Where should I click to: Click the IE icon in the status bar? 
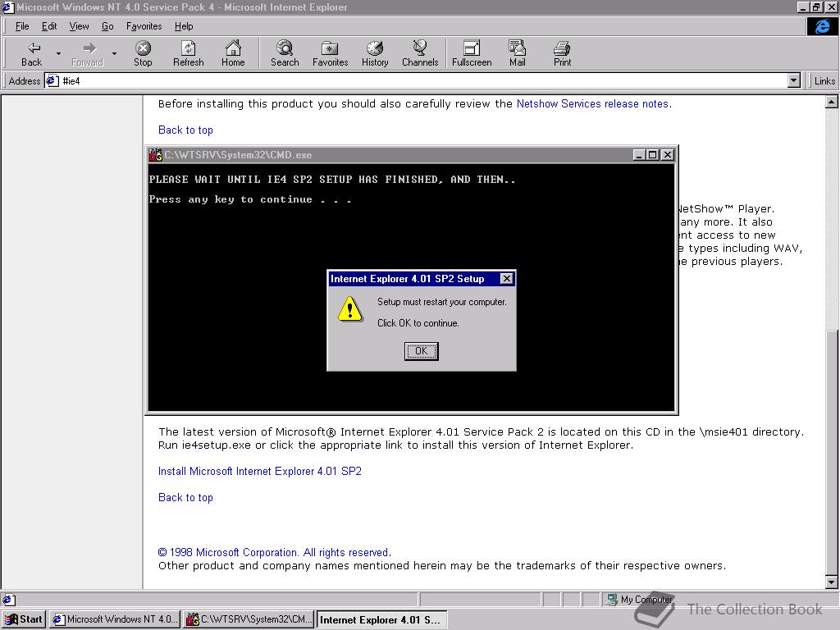pyautogui.click(x=9, y=600)
